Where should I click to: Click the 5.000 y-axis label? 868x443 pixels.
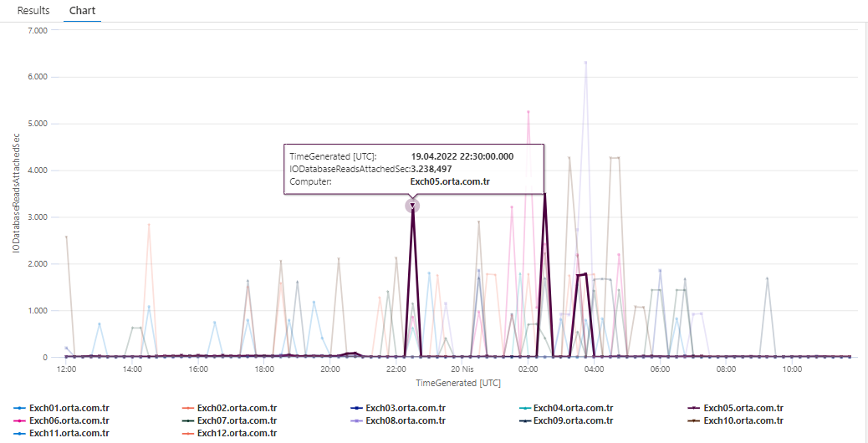coord(38,124)
